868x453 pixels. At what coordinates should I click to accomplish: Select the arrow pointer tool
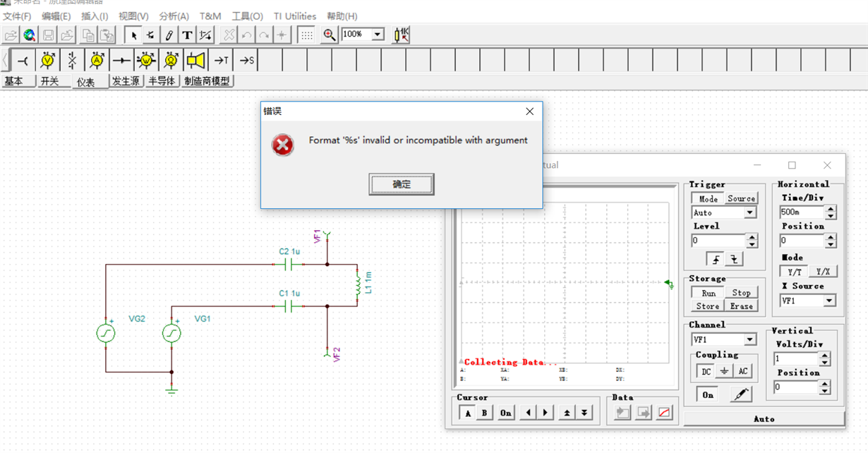click(133, 35)
